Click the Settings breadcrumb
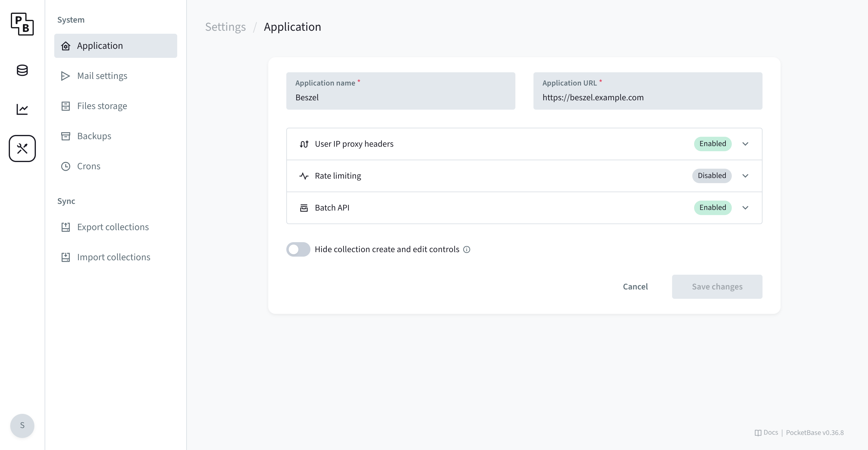The image size is (868, 450). [225, 27]
